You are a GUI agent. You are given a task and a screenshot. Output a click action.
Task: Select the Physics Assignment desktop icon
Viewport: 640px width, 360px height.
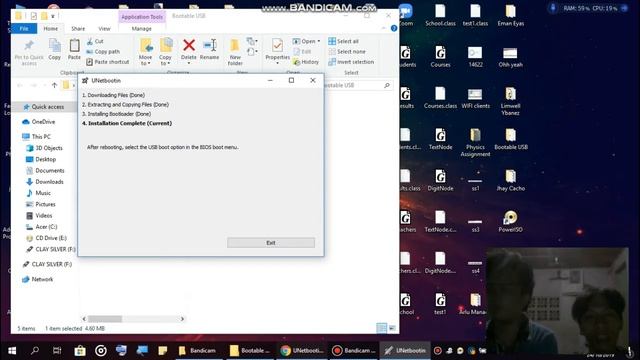pyautogui.click(x=475, y=142)
